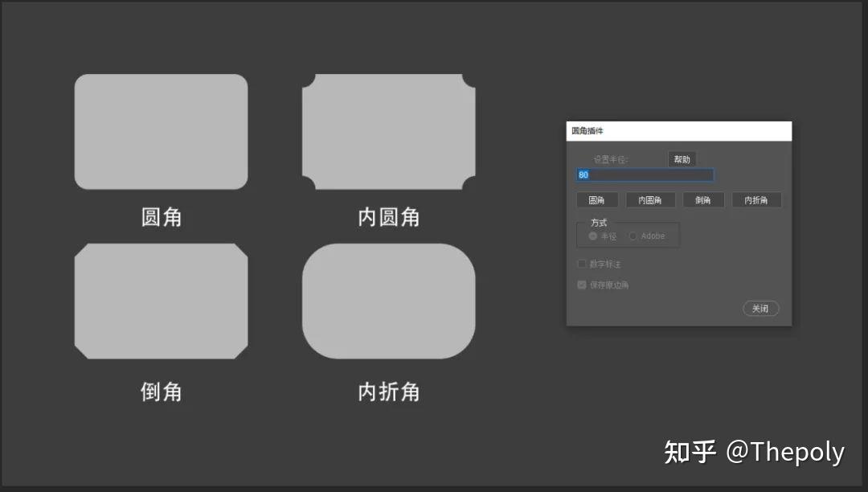
Task: Click the 倒角 button in the plugin dialog
Action: click(703, 199)
